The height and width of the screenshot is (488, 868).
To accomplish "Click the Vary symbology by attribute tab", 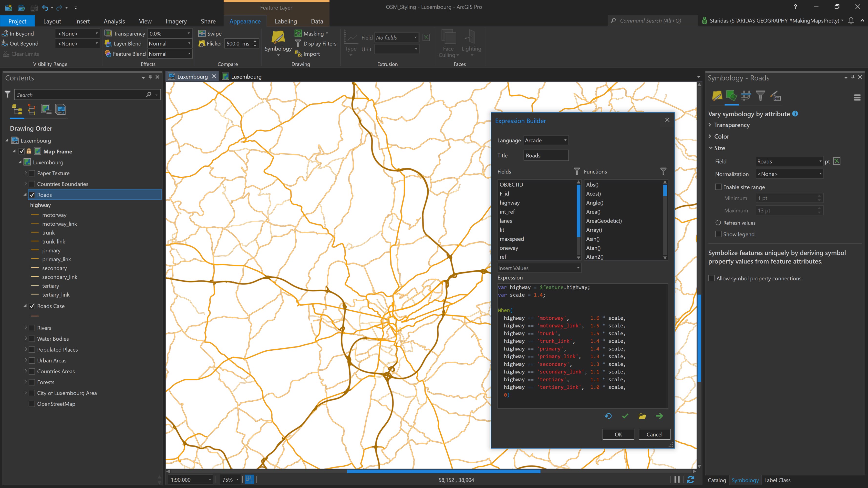I will (731, 96).
